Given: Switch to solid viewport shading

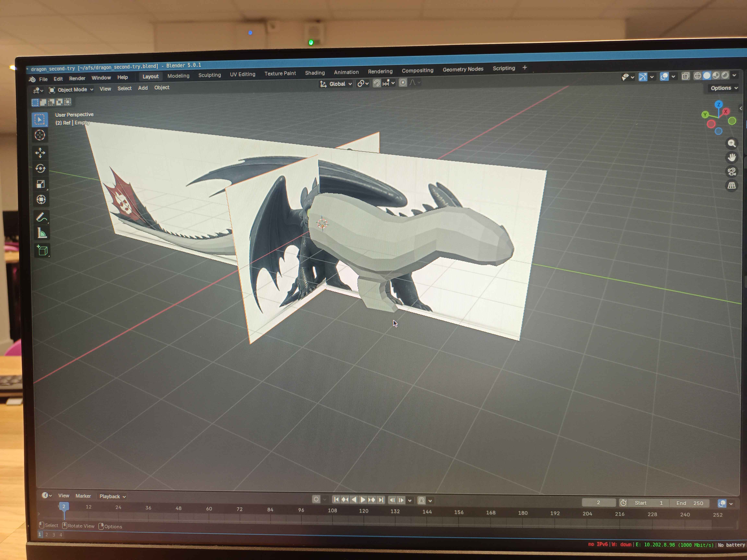Looking at the screenshot, I should 706,76.
